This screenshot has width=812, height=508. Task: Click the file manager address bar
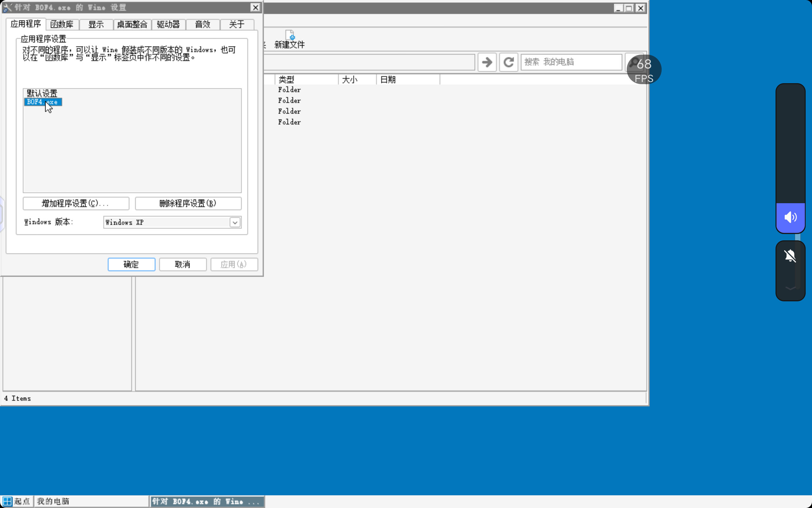point(369,62)
